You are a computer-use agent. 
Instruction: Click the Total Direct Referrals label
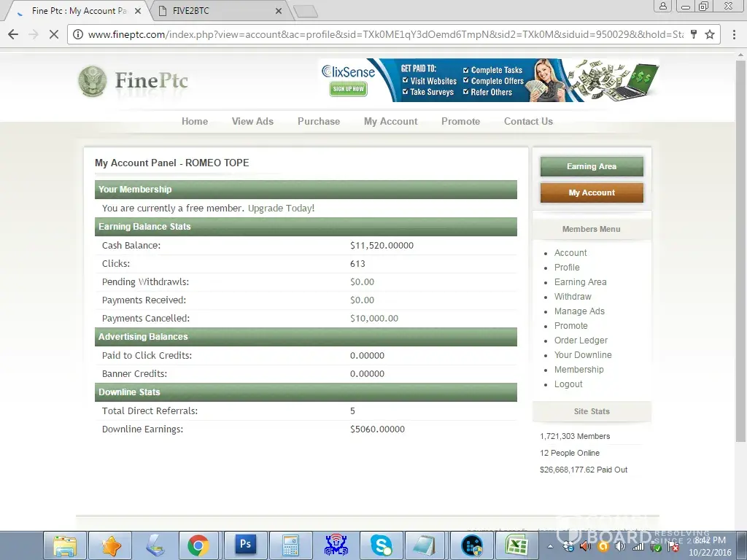(150, 411)
